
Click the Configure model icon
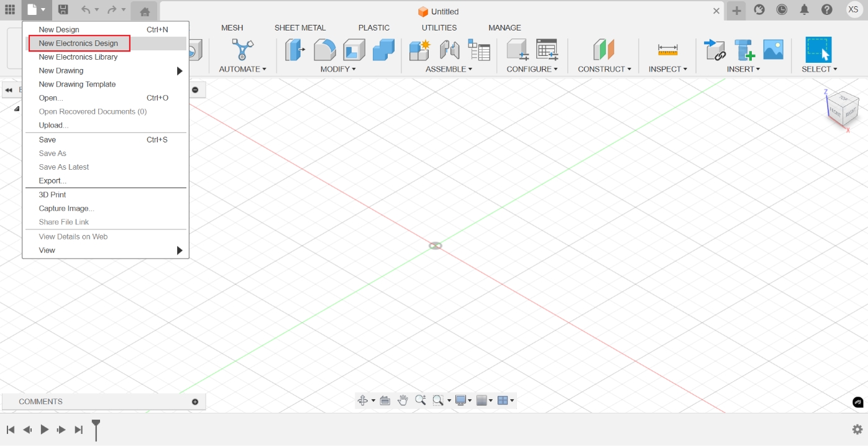pyautogui.click(x=517, y=50)
